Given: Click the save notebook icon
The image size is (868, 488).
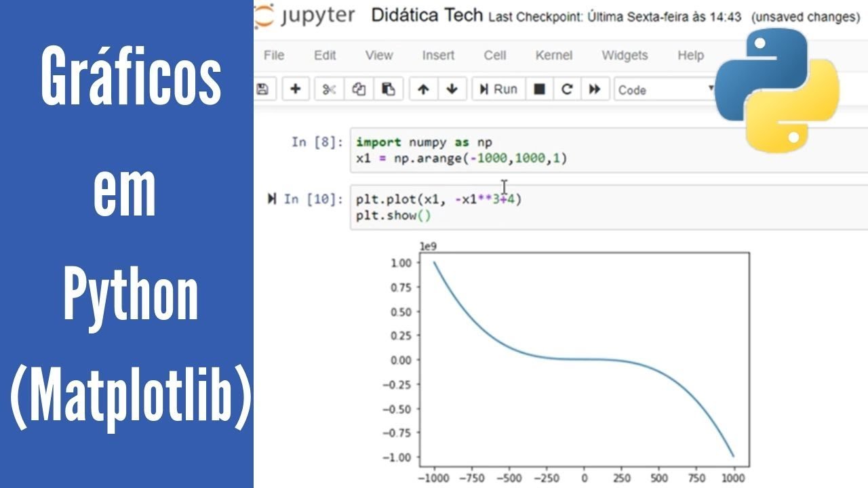Looking at the screenshot, I should pyautogui.click(x=262, y=89).
